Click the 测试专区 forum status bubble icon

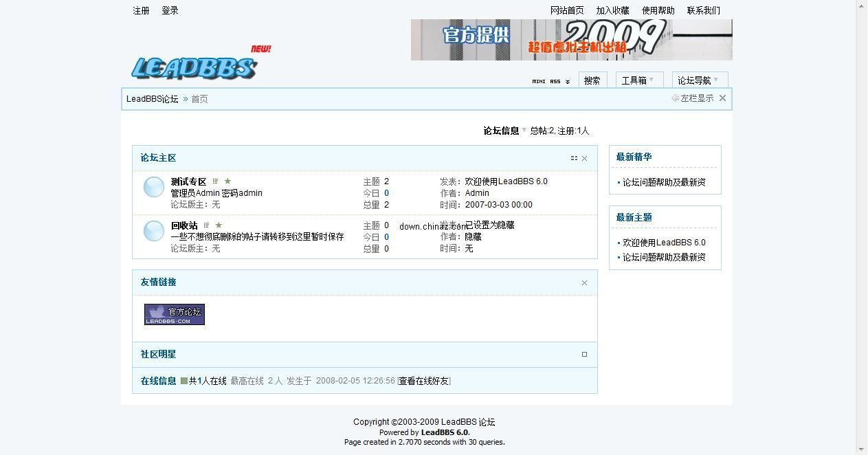pyautogui.click(x=153, y=188)
